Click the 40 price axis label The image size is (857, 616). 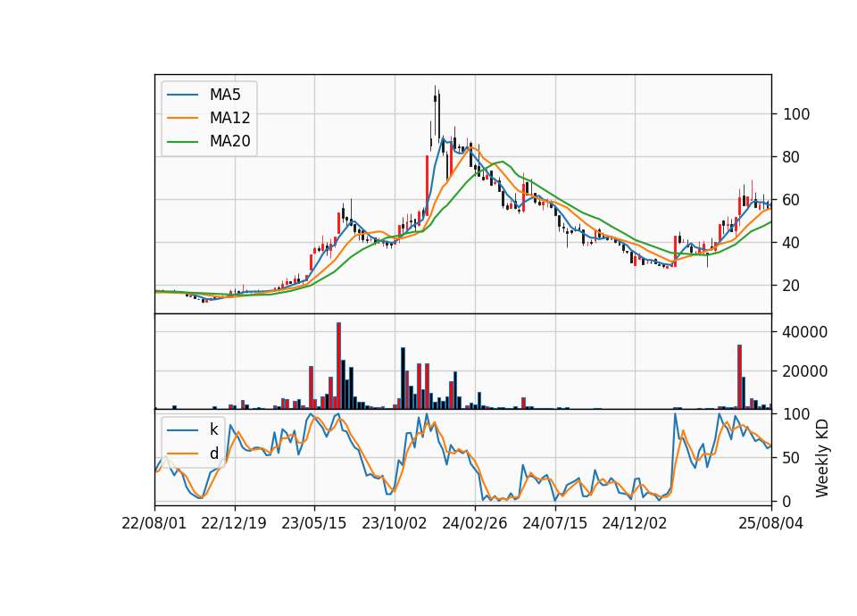pyautogui.click(x=792, y=243)
